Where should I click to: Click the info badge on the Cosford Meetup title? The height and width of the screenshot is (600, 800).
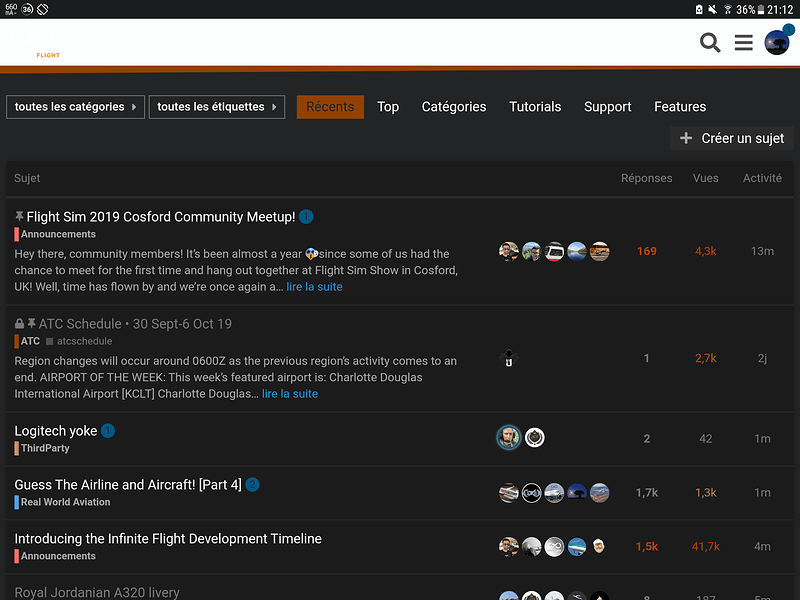click(x=306, y=216)
